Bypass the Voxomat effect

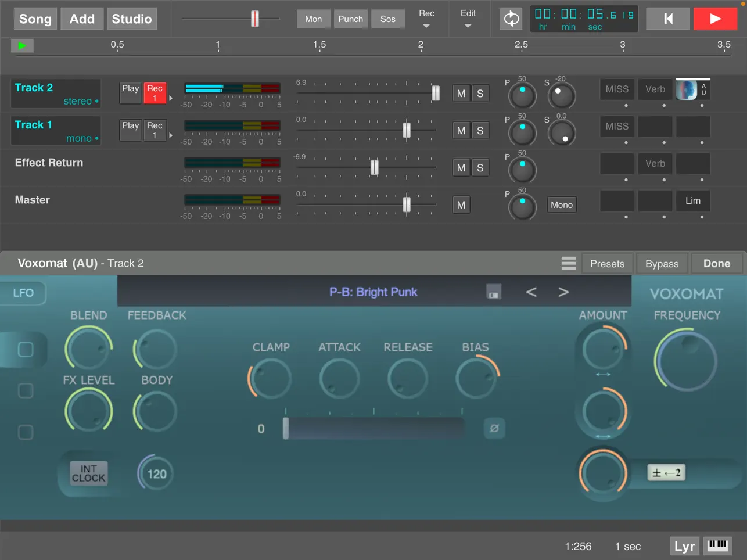point(662,264)
